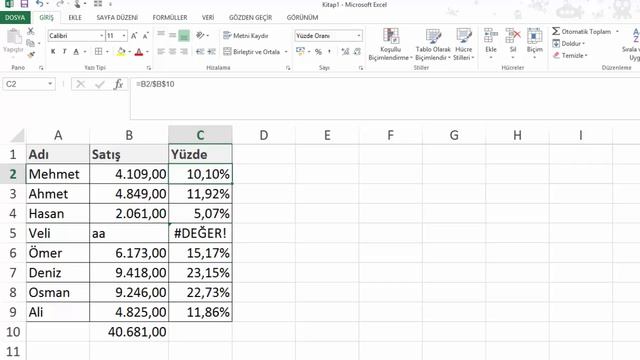Select the total cell 40.681,00

click(x=129, y=332)
